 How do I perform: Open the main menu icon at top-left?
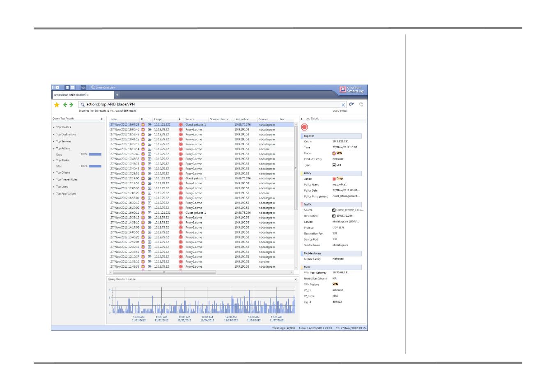55,87
